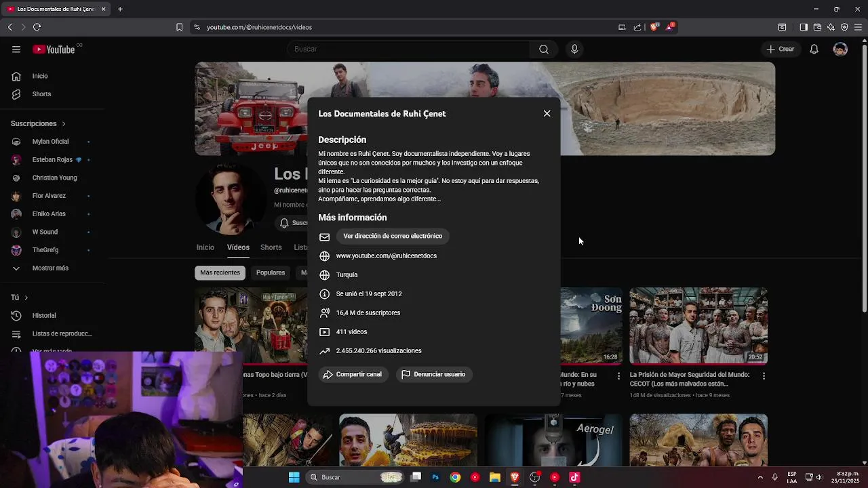Open the www.youtube.com/@ruhicenetdocs link
Image resolution: width=868 pixels, height=488 pixels.
(387, 256)
